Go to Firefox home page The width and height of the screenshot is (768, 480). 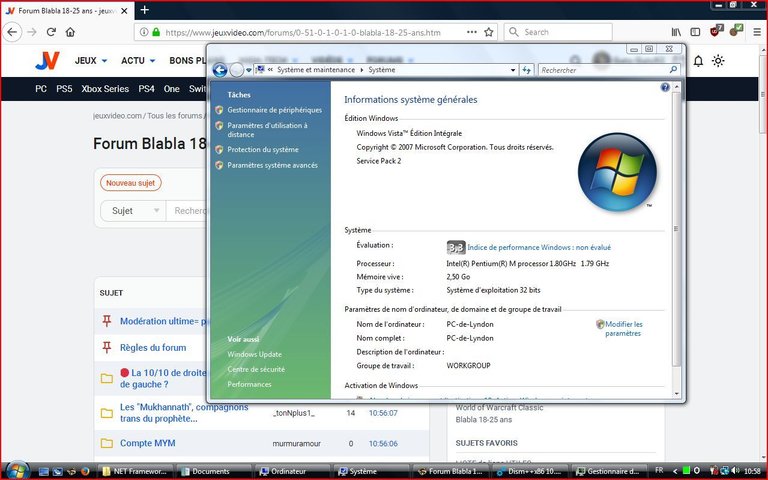(x=70, y=32)
